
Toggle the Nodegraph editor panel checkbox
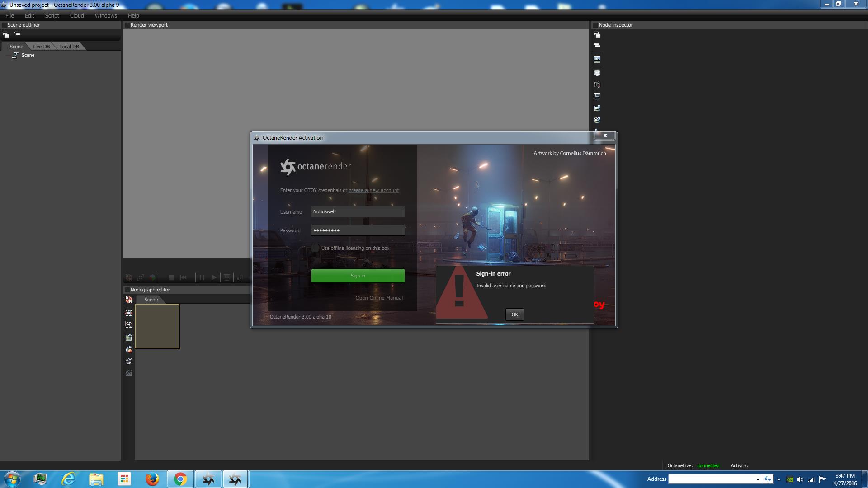point(127,290)
